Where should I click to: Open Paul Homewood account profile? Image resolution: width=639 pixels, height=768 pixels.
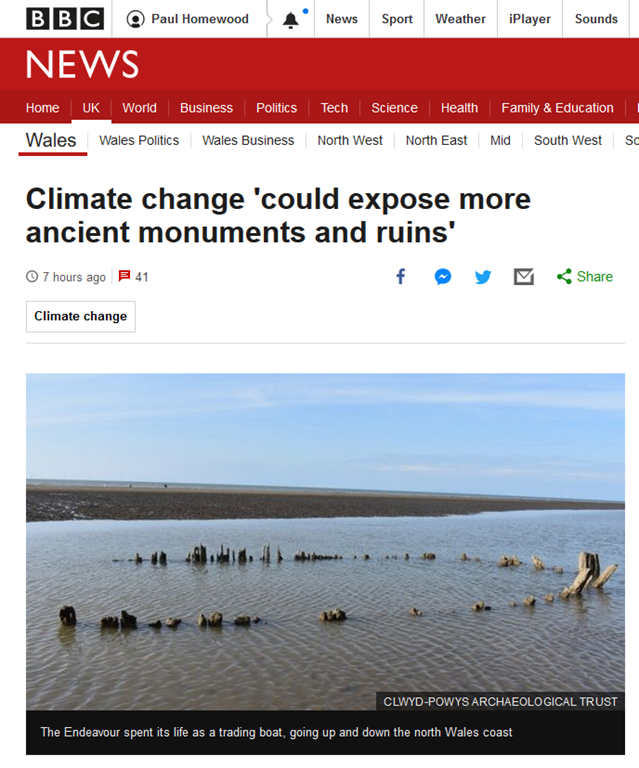click(188, 19)
